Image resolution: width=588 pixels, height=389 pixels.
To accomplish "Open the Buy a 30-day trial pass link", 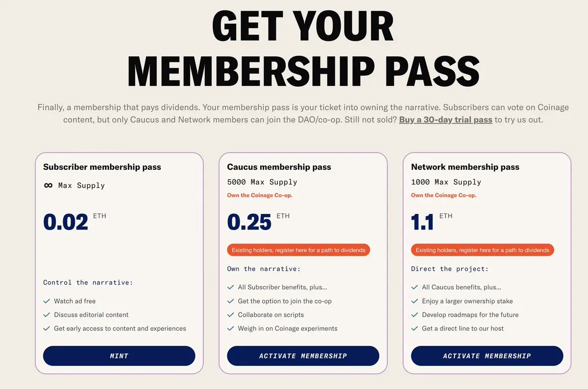I will point(445,120).
